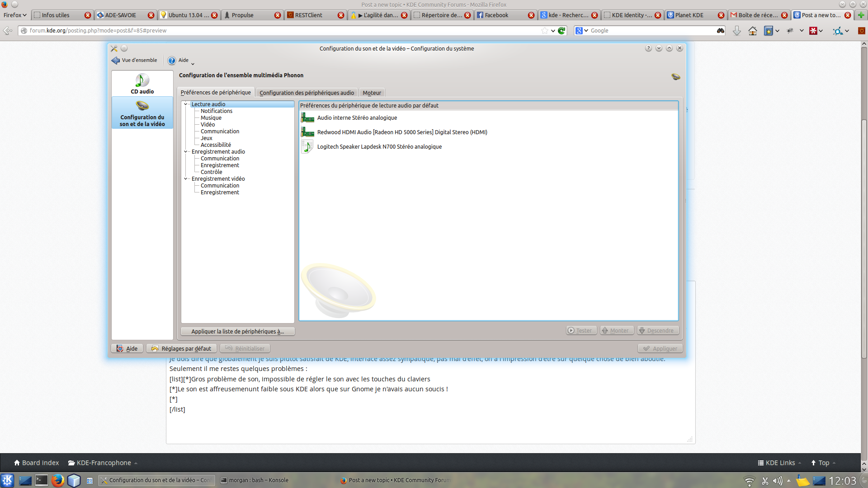The height and width of the screenshot is (488, 868).
Task: Click the Tester button
Action: (581, 330)
